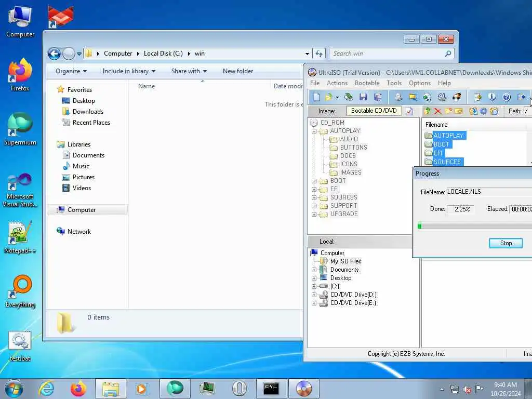The height and width of the screenshot is (399, 532).
Task: Click the New Folder icon in the UltraISO image pane
Action: 448,111
